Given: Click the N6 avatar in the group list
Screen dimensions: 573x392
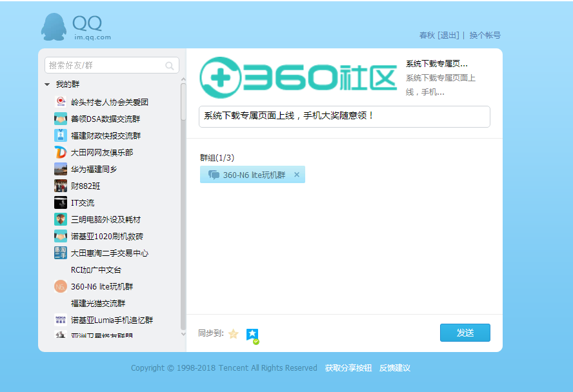Looking at the screenshot, I should (x=61, y=286).
